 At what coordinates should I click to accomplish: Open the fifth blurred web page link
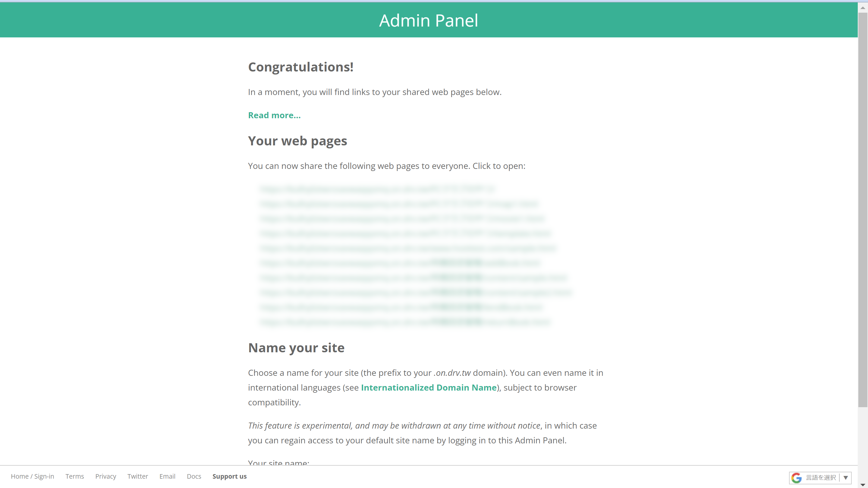point(408,248)
